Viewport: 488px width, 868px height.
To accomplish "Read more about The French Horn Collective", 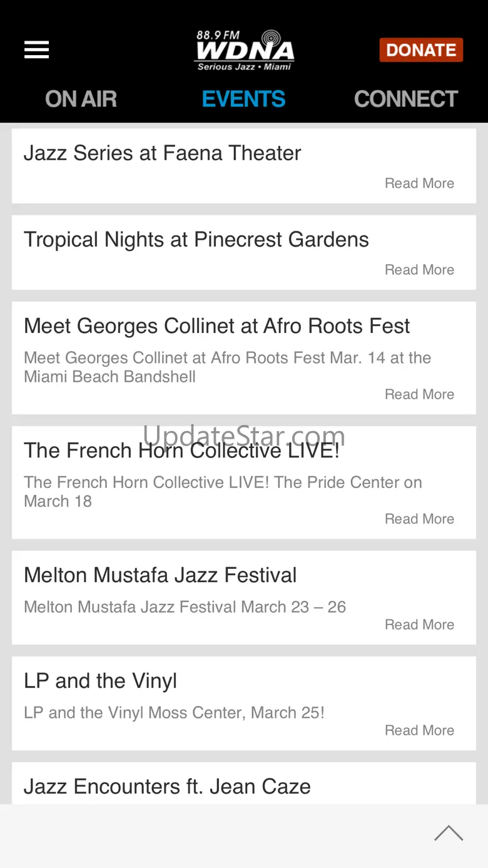I will (419, 519).
